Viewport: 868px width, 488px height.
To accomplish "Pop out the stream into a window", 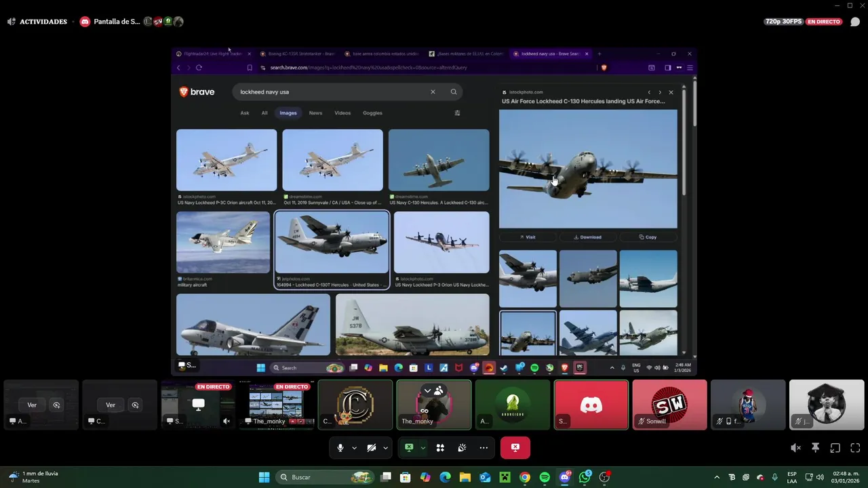I will (x=835, y=448).
